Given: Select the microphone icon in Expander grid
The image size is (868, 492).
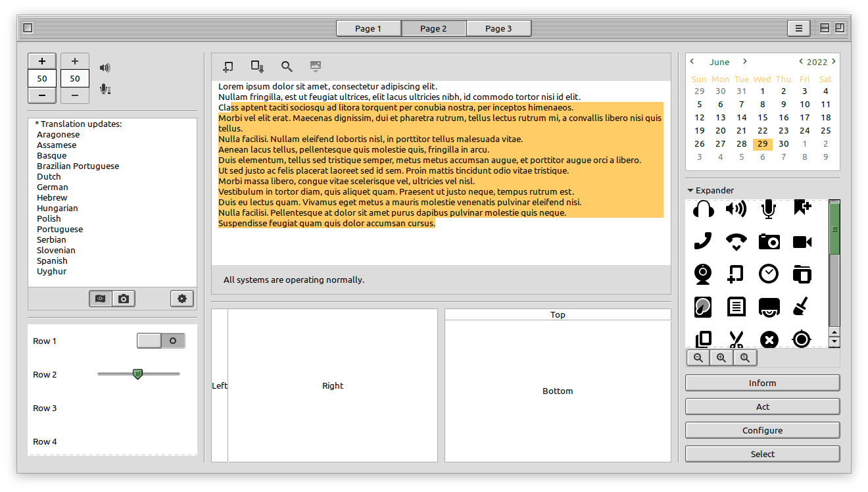Looking at the screenshot, I should (769, 209).
